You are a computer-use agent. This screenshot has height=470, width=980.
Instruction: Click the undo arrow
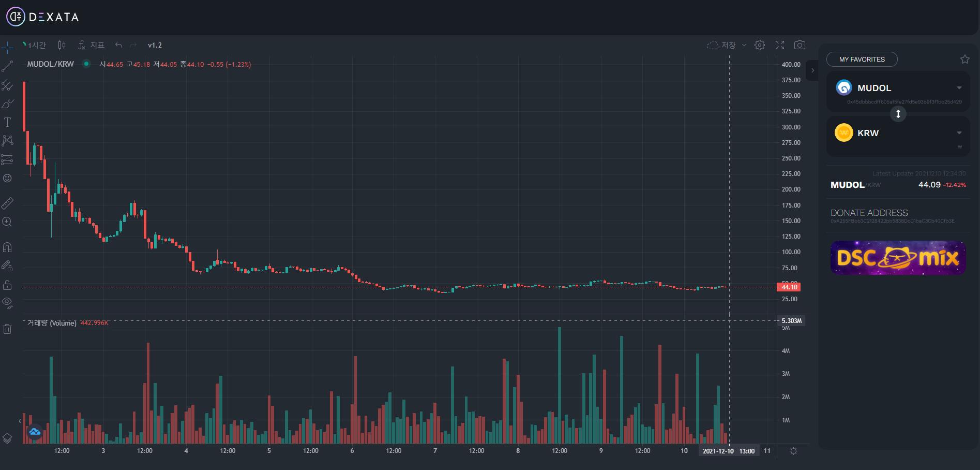point(118,45)
